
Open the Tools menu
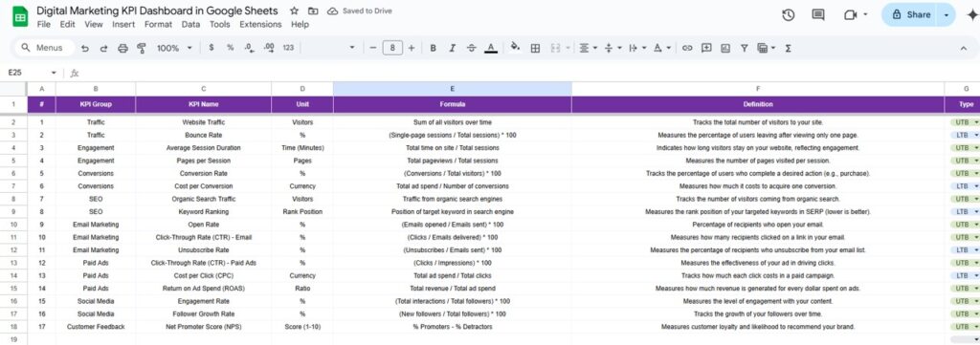(x=219, y=24)
